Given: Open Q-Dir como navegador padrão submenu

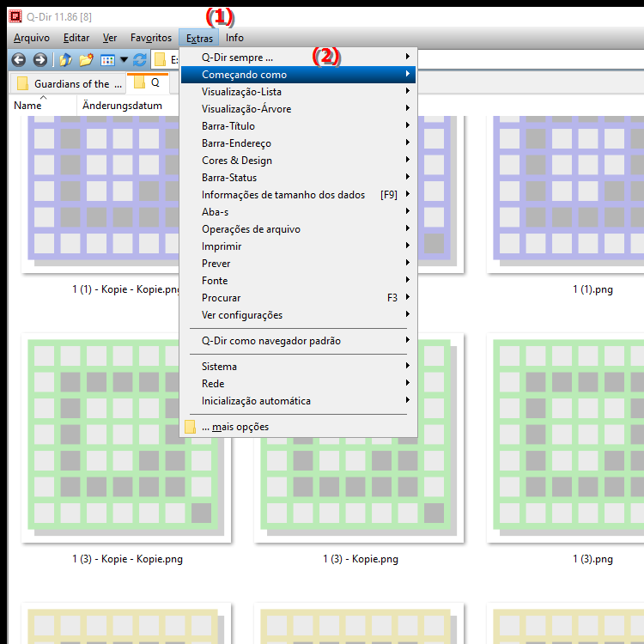Looking at the screenshot, I should point(298,341).
